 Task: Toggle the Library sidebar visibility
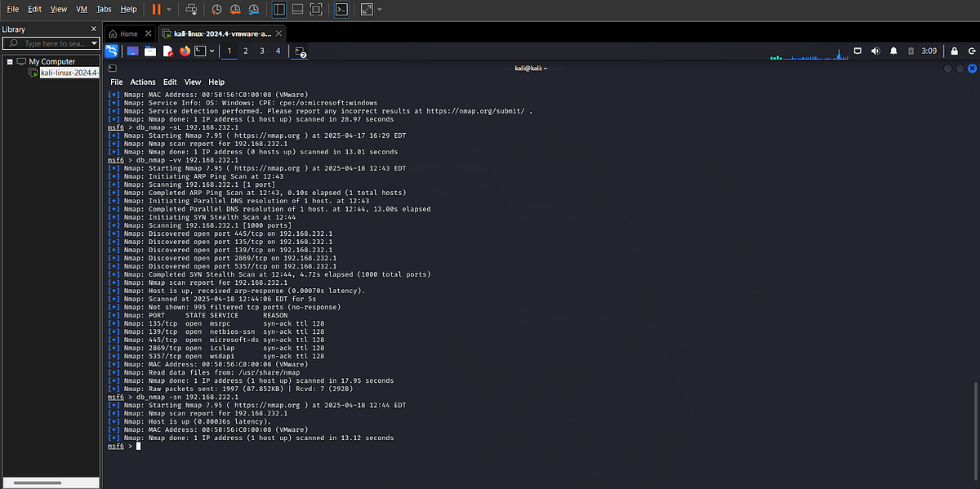279,9
